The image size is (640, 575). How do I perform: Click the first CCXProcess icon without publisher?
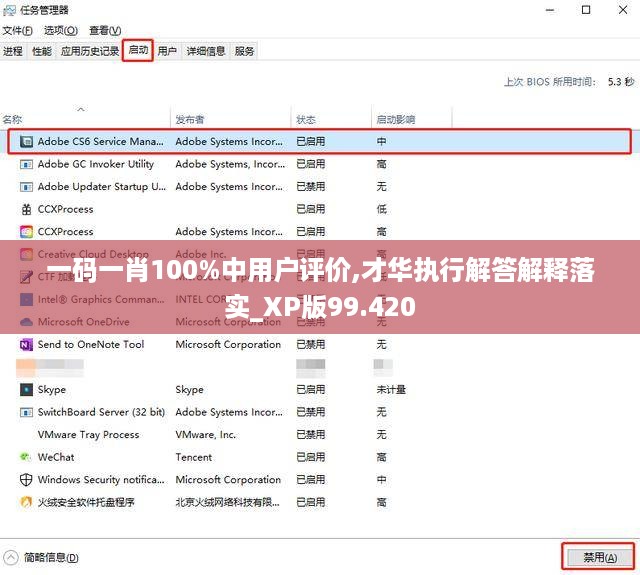tap(27, 209)
